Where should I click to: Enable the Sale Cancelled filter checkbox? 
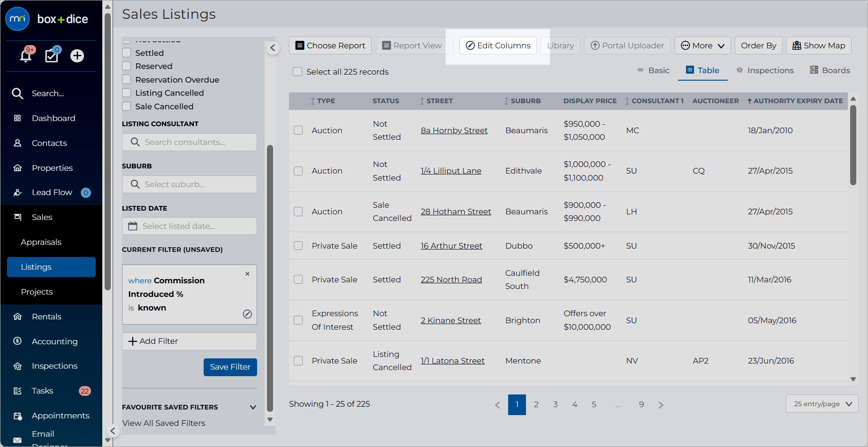tap(127, 106)
